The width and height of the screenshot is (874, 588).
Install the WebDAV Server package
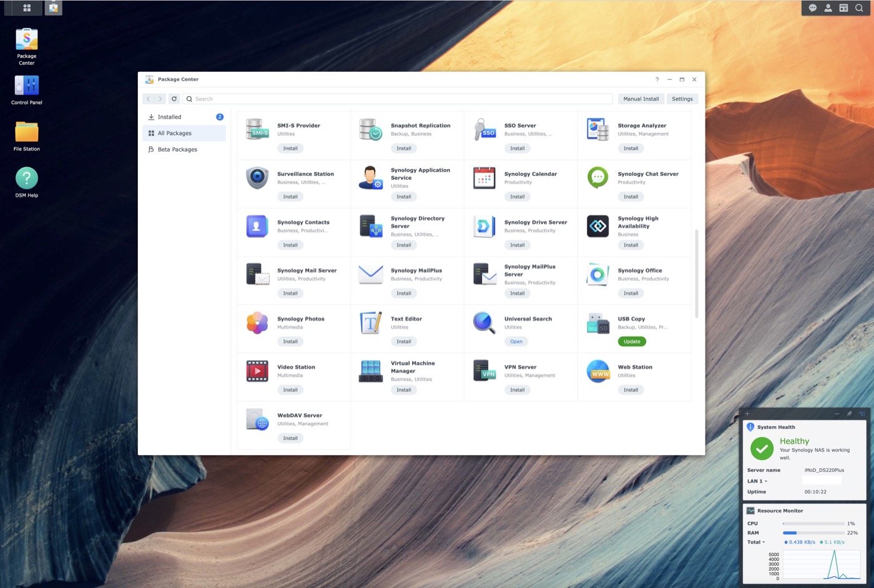[290, 438]
